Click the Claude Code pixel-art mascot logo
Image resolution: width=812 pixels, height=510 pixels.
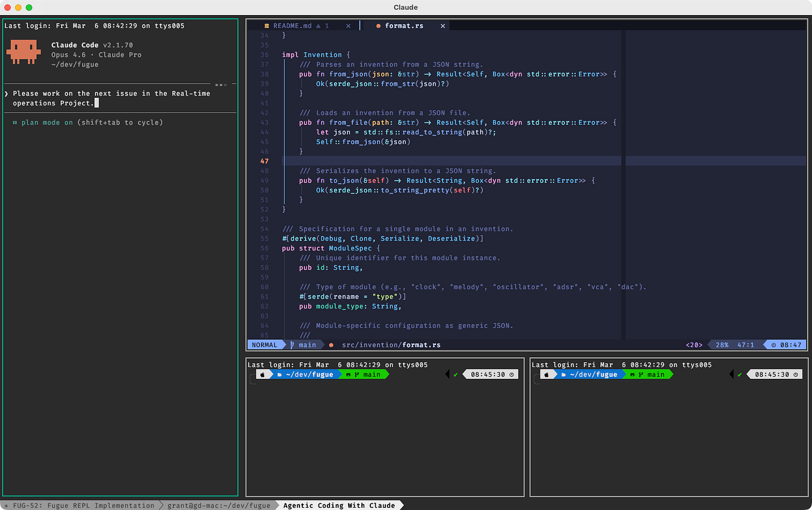23,52
